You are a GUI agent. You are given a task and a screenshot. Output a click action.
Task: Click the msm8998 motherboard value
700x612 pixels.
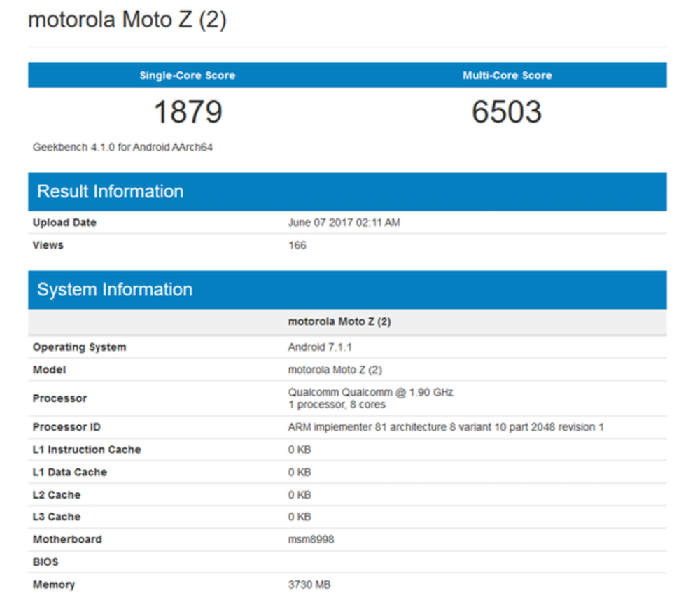(311, 540)
